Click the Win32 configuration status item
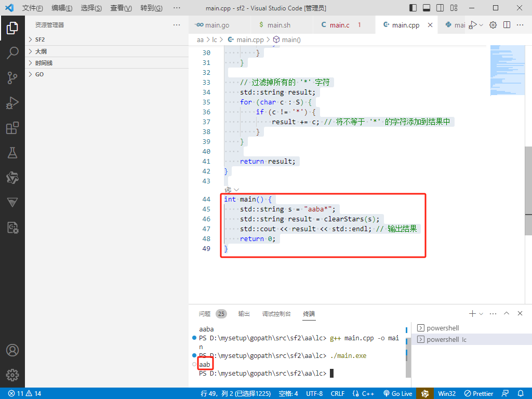The image size is (532, 399). point(446,394)
